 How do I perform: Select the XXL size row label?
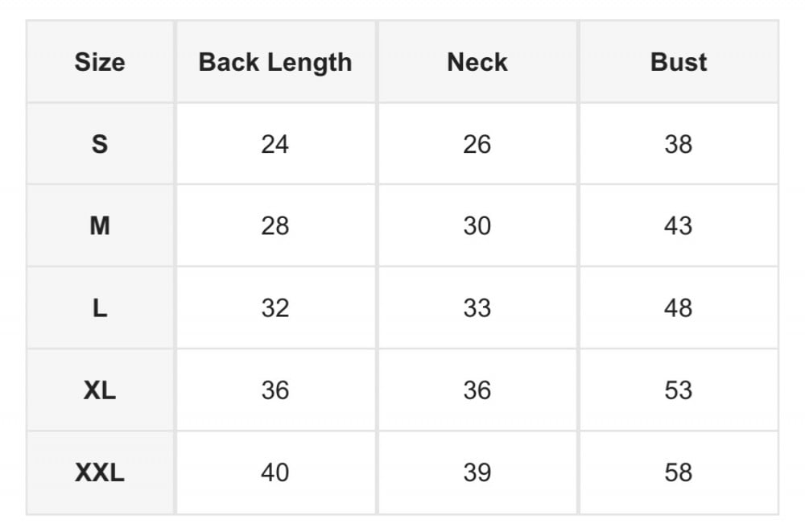click(x=100, y=472)
